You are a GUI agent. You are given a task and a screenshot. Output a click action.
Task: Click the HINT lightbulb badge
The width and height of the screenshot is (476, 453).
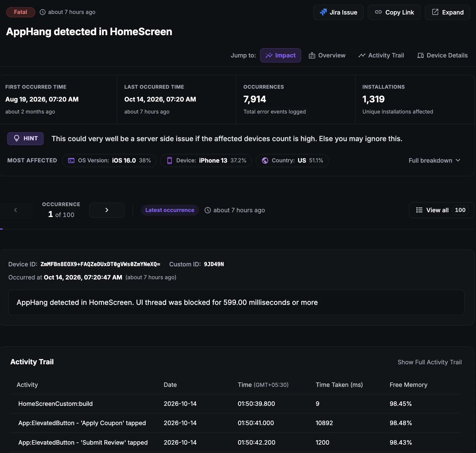pos(25,139)
